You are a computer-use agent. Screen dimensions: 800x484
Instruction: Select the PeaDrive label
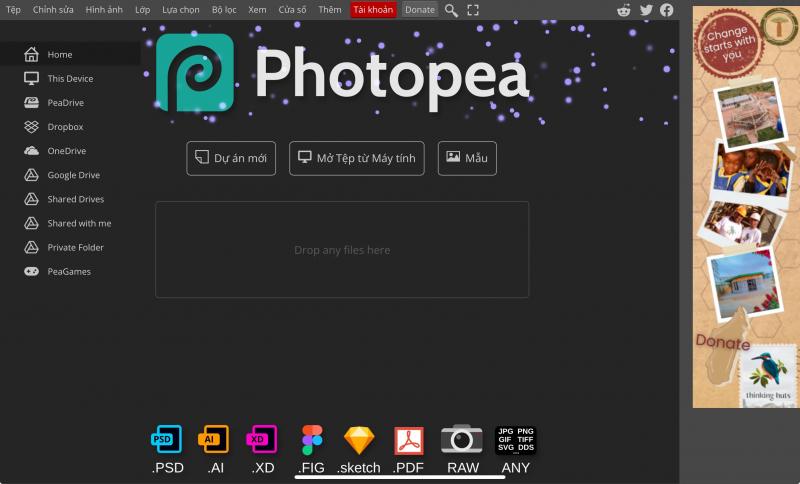coord(66,103)
